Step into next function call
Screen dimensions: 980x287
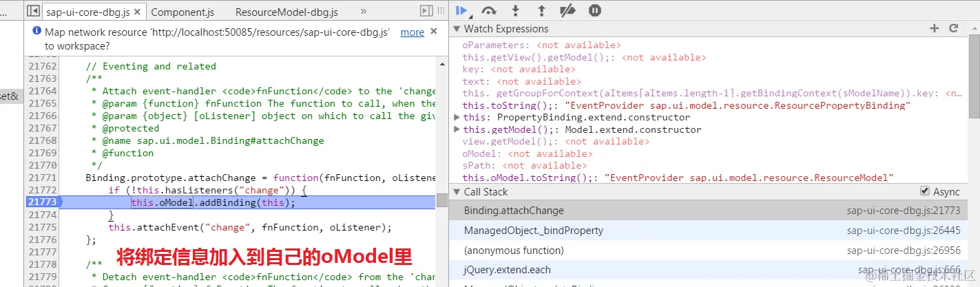(515, 10)
